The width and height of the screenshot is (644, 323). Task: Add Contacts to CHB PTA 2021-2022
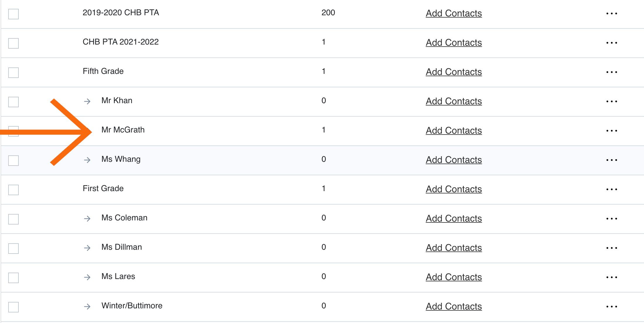coord(454,43)
